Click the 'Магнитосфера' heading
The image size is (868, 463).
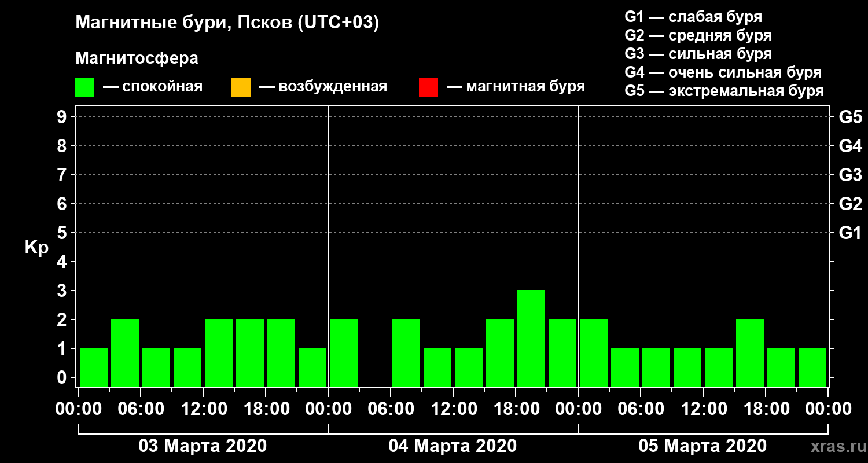point(137,58)
